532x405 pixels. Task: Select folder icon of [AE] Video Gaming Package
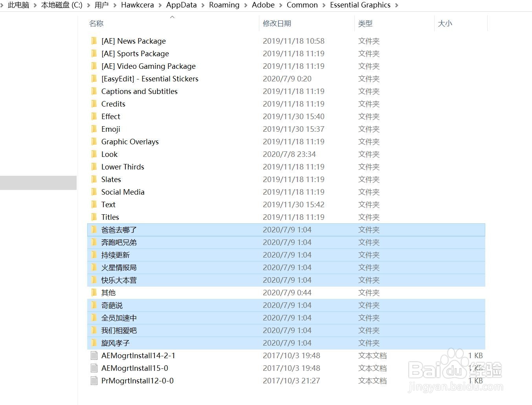pos(94,66)
